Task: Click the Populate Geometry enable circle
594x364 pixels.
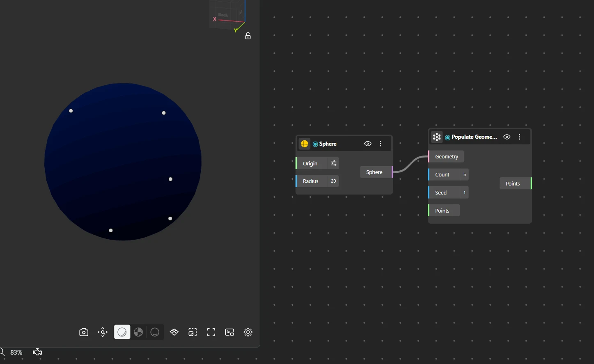Action: (447, 137)
